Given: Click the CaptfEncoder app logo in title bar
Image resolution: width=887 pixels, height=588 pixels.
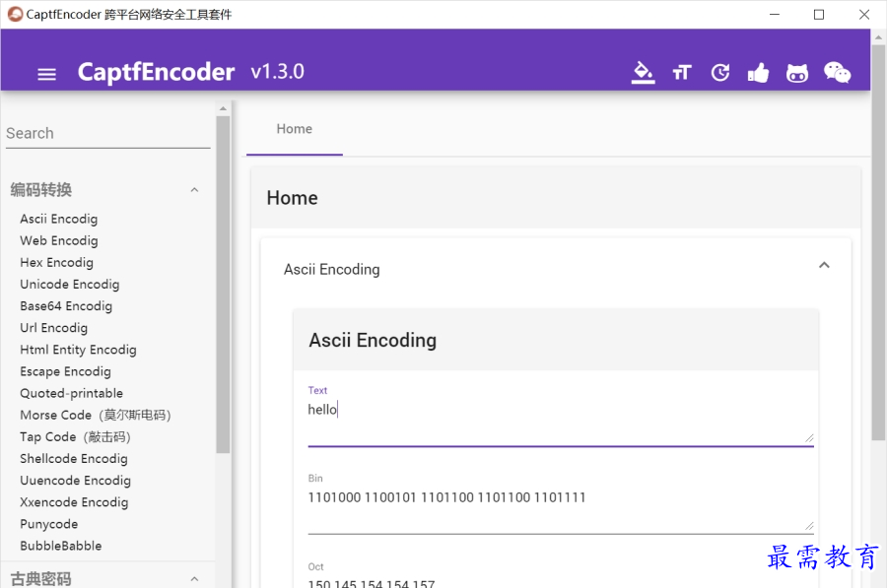Looking at the screenshot, I should pos(15,14).
